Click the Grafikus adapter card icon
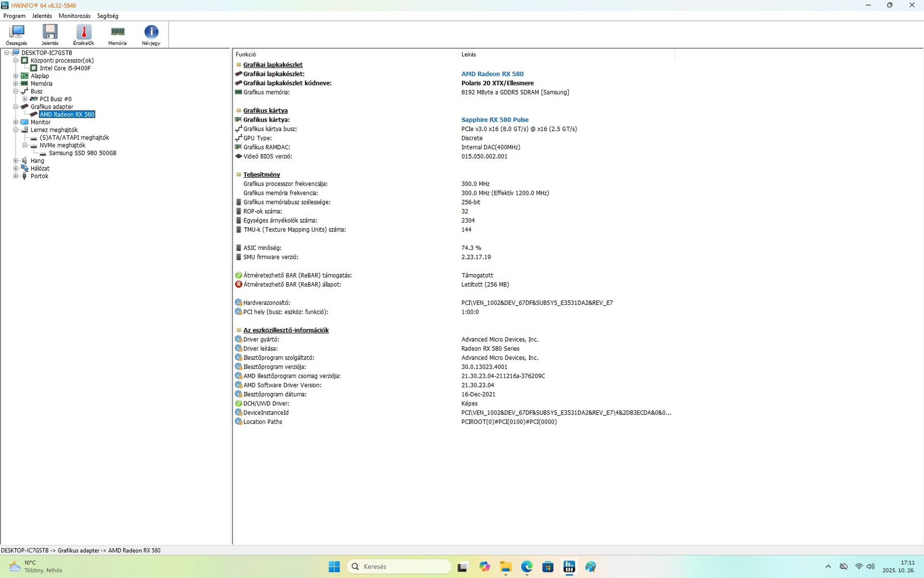This screenshot has height=578, width=924. 24,107
